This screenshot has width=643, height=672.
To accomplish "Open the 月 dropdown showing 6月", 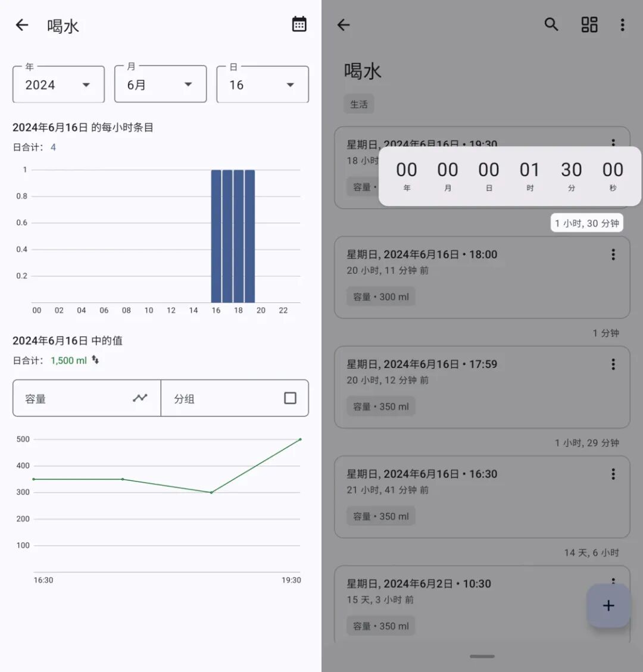I will point(161,85).
